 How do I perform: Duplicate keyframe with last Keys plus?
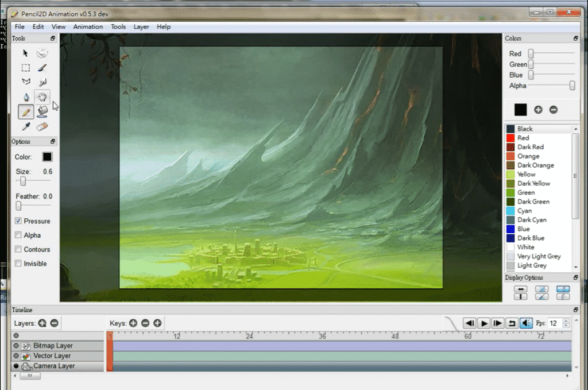(x=157, y=323)
